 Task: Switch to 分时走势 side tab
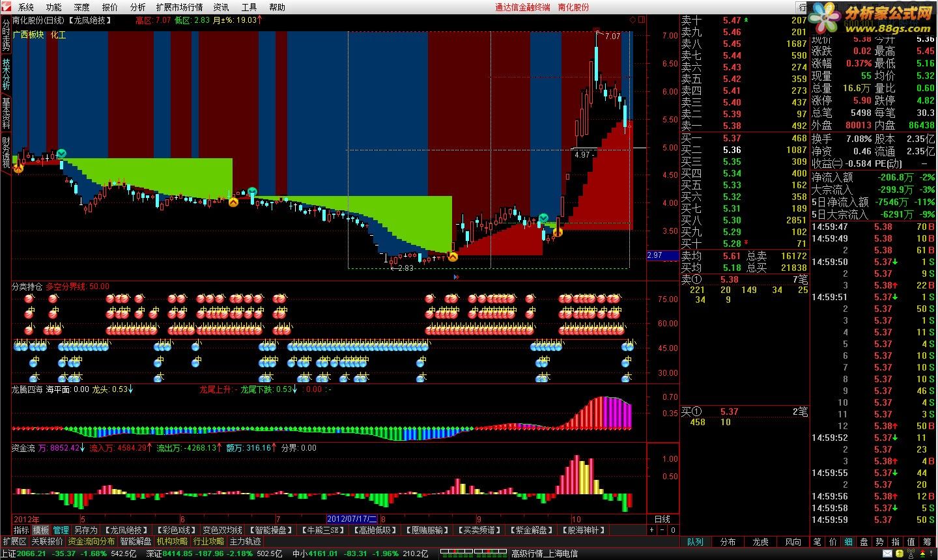tap(6, 35)
